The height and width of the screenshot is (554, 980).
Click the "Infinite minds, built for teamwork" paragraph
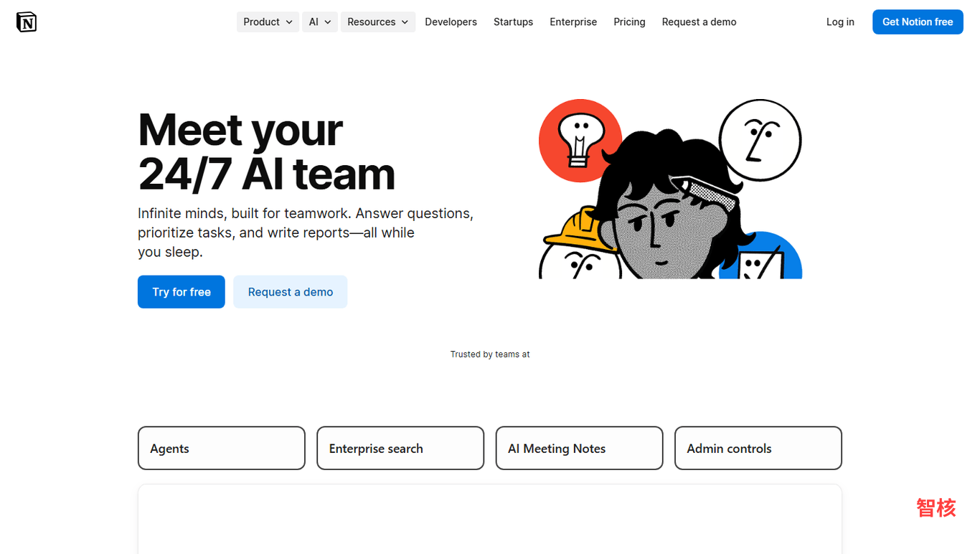[306, 233]
